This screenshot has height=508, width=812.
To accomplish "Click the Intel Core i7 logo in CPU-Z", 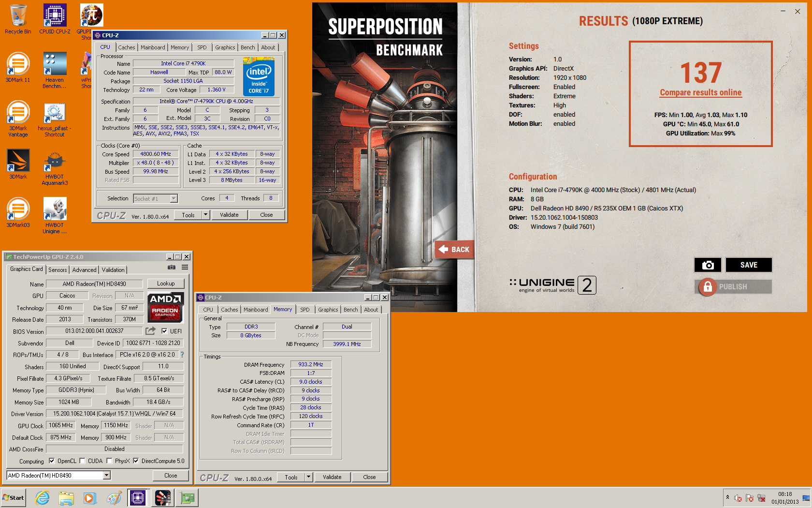I will pos(259,77).
